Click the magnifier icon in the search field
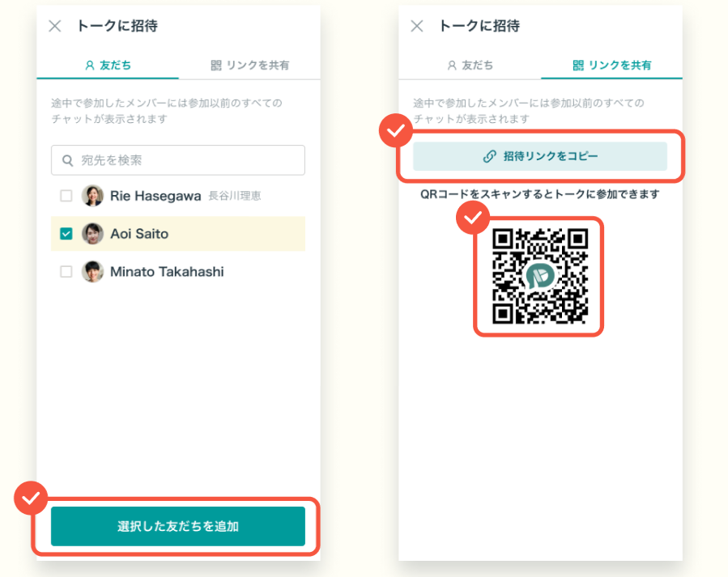Viewport: 728px width, 577px height. point(67,159)
